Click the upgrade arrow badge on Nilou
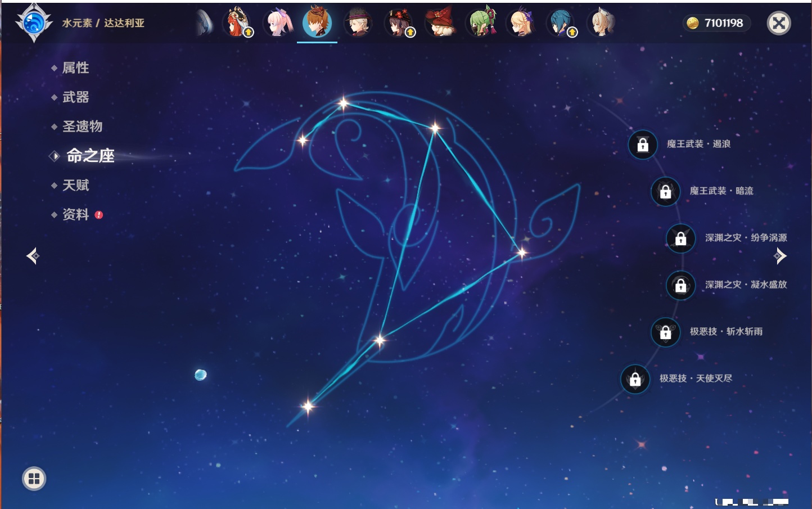 [x=248, y=32]
